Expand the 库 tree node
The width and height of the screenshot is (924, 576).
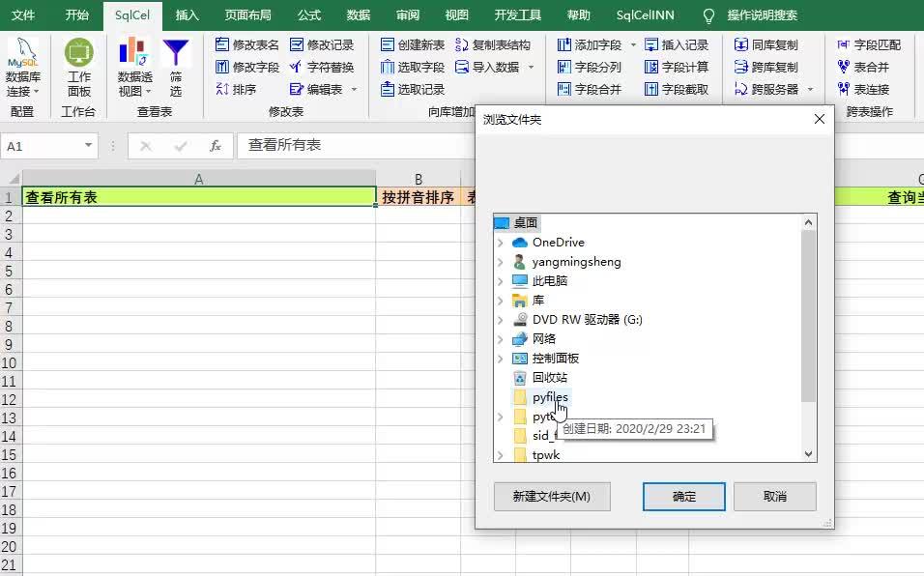click(501, 301)
